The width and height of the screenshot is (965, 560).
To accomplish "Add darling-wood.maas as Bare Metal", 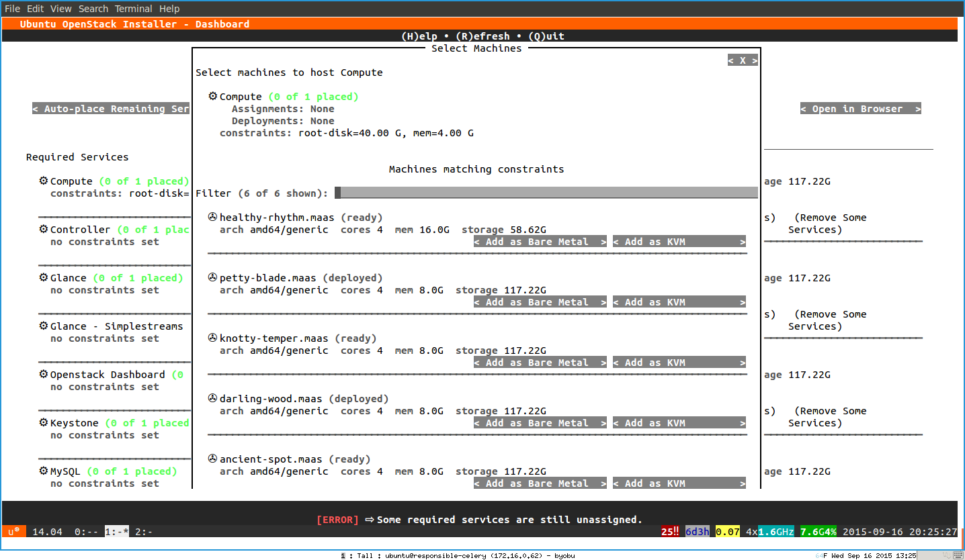I will [540, 423].
